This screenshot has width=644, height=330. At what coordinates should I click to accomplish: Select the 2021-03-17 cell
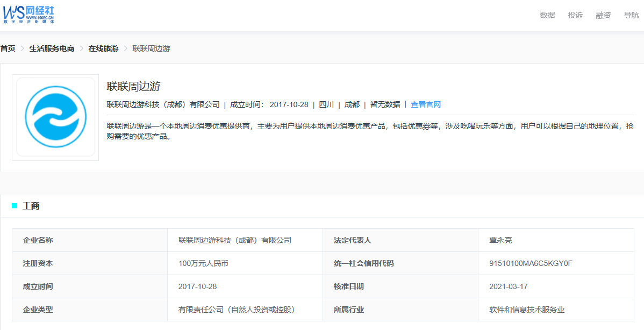coord(556,286)
